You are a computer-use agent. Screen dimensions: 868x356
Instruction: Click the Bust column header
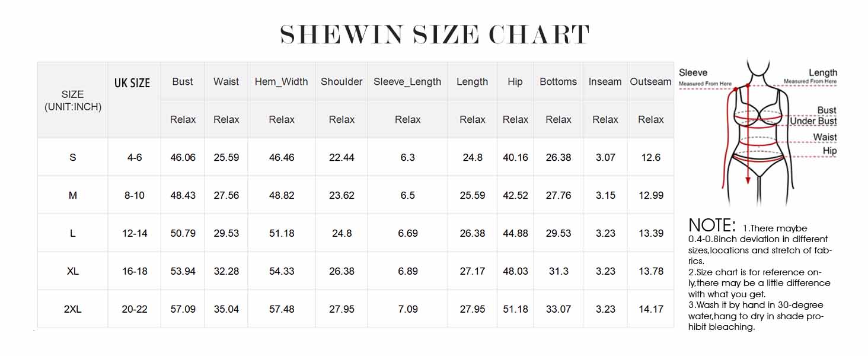(x=183, y=82)
